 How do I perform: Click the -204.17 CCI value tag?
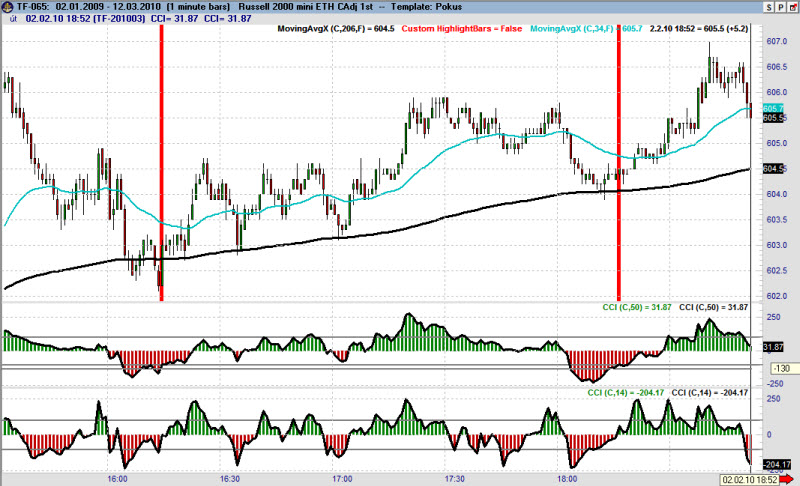[777, 464]
